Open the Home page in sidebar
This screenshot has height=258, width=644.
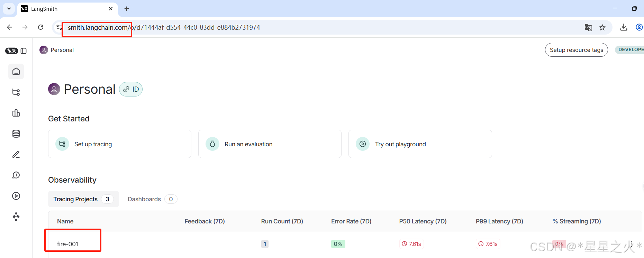coord(16,72)
